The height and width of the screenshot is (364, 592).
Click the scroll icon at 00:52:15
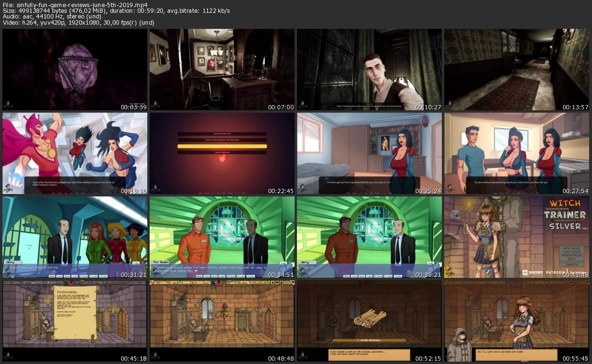[x=369, y=318]
